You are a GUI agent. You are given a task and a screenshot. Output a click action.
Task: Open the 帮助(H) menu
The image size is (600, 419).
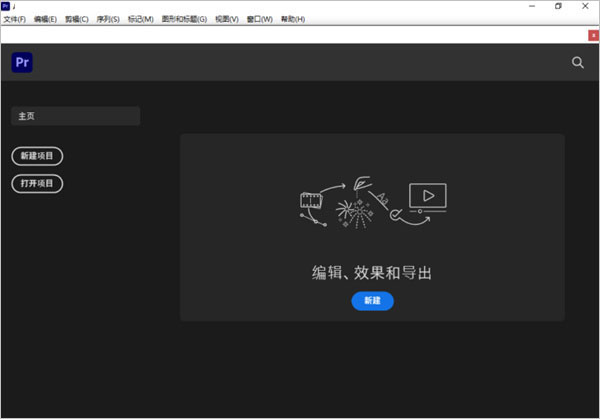(294, 19)
